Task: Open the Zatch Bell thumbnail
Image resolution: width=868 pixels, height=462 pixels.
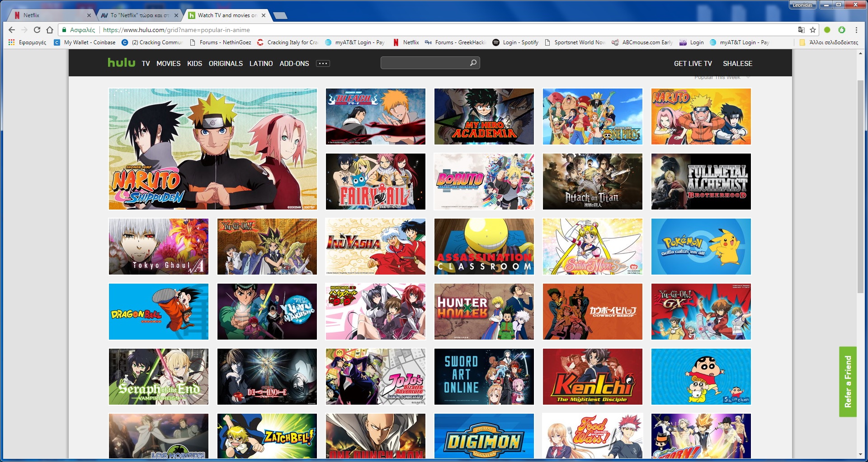Action: point(267,436)
